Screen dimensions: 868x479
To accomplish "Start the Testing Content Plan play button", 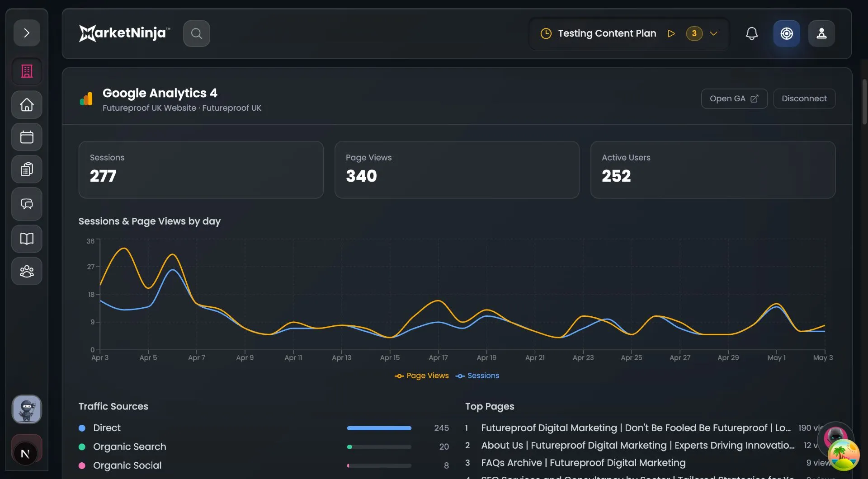I will point(671,33).
